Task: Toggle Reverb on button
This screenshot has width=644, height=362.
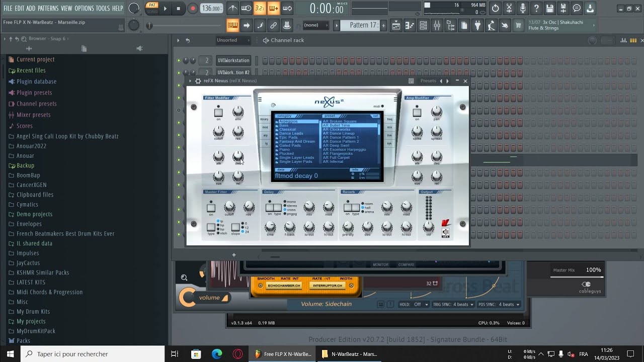Action: 348,208
